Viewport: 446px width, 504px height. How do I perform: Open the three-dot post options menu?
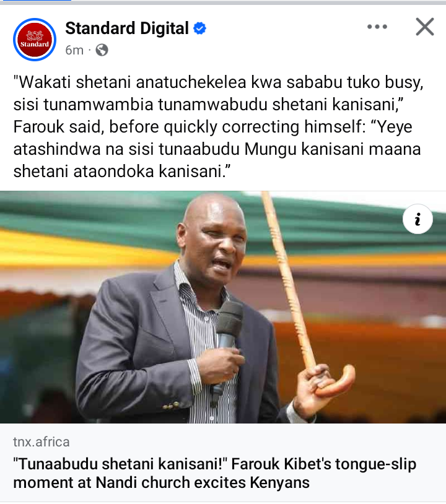pos(377,27)
